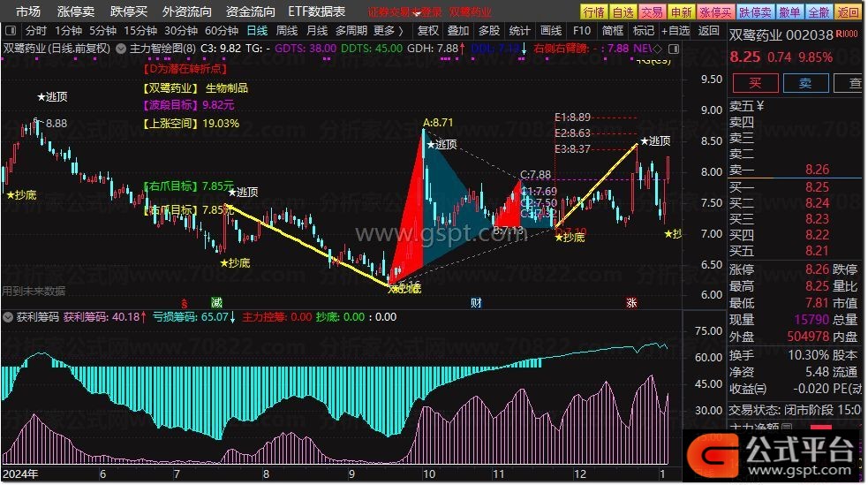Image resolution: width=868 pixels, height=485 pixels.
Task: Click the yellow 行情 button
Action: [x=594, y=11]
